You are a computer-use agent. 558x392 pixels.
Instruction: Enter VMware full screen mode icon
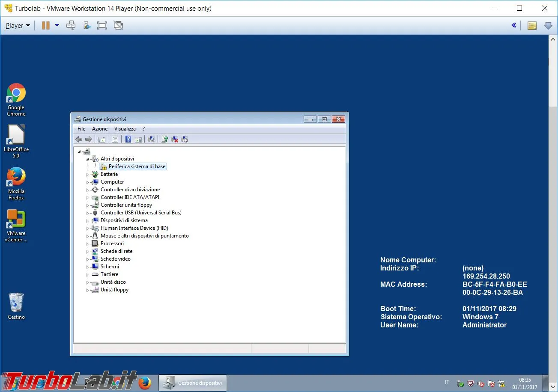click(x=102, y=26)
